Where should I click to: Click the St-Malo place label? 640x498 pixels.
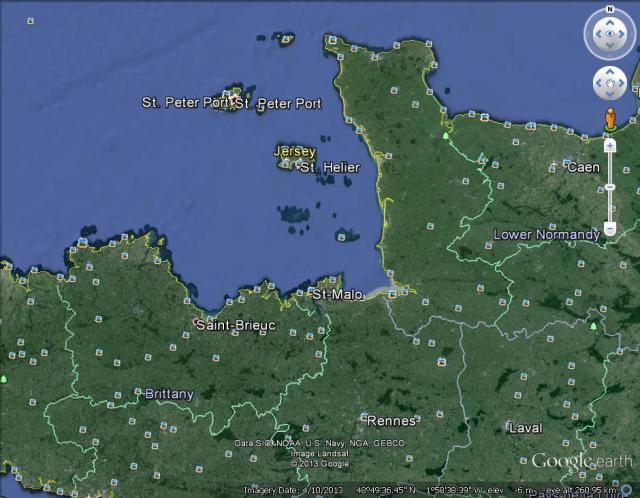click(338, 294)
